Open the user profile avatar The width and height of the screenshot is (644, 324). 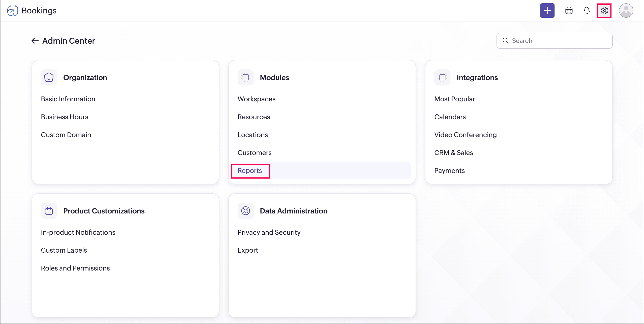click(x=626, y=11)
